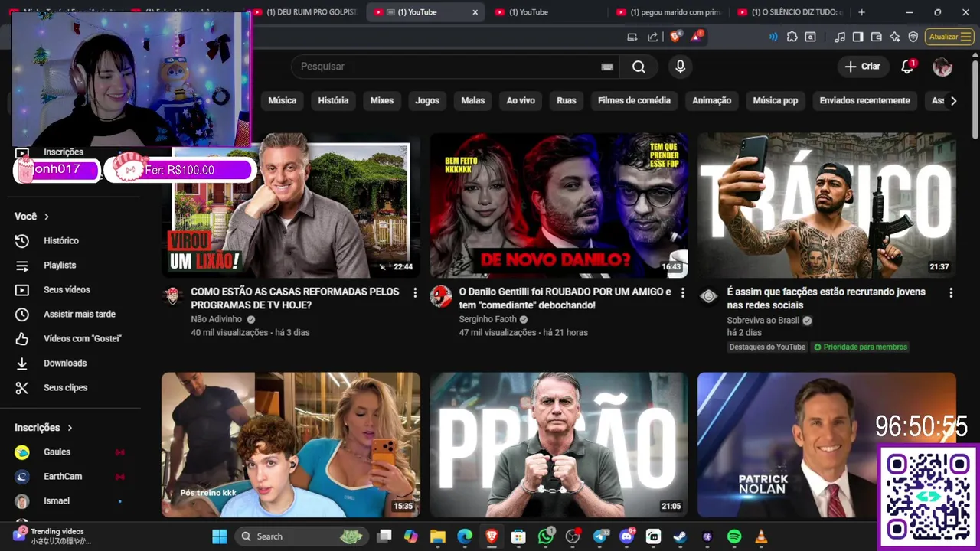The width and height of the screenshot is (980, 551).
Task: Open VLC from the taskbar
Action: click(760, 536)
